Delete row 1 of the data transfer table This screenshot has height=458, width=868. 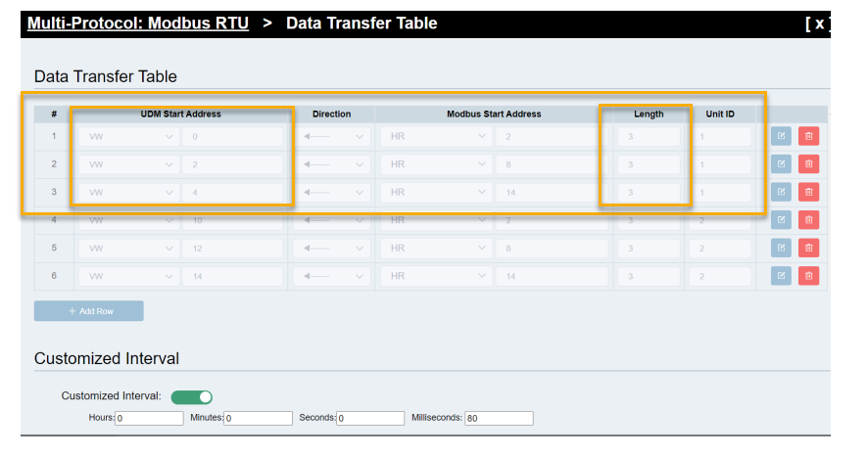808,136
